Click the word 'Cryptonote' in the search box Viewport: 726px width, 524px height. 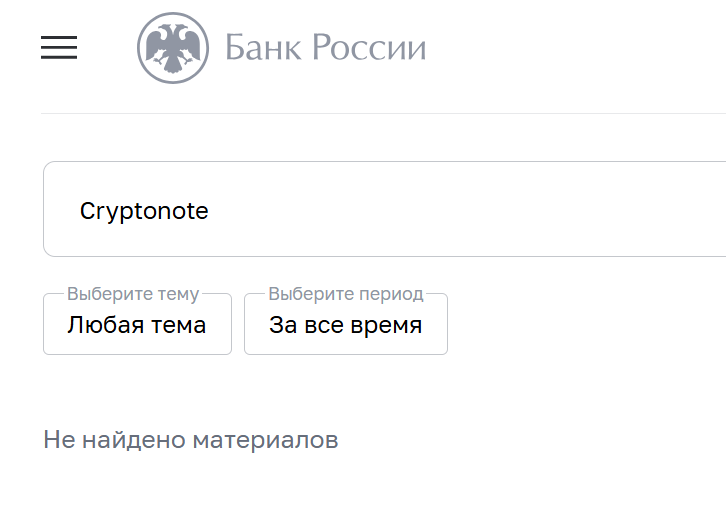144,212
